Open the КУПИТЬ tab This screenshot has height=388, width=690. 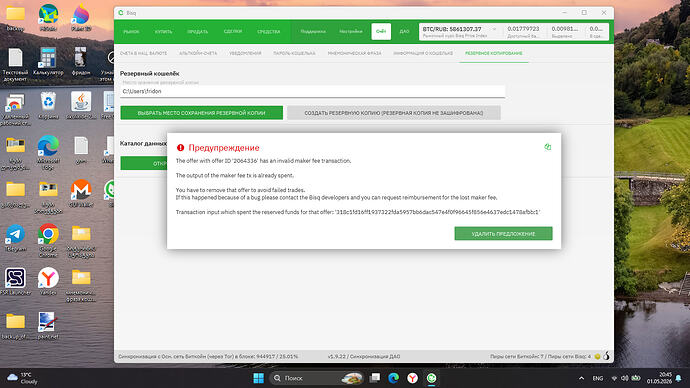tap(163, 32)
